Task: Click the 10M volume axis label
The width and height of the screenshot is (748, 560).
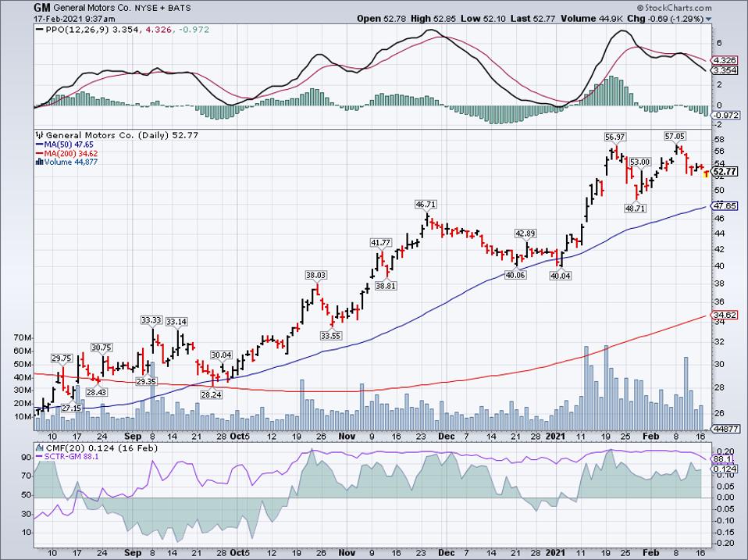Action: pos(23,417)
